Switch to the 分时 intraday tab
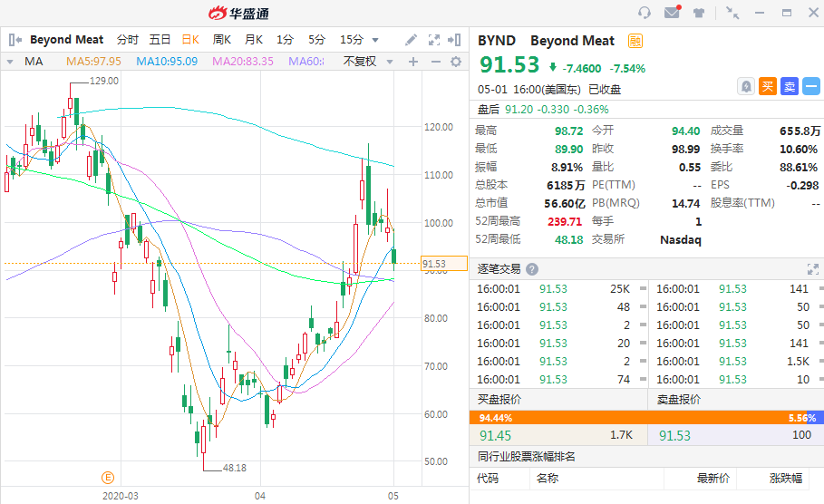Screen dimensions: 824x504 128,40
